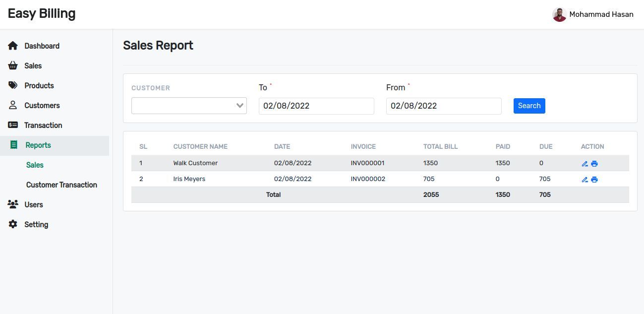Click the Customers person icon
Screen dimensions: 644x314
(13, 105)
